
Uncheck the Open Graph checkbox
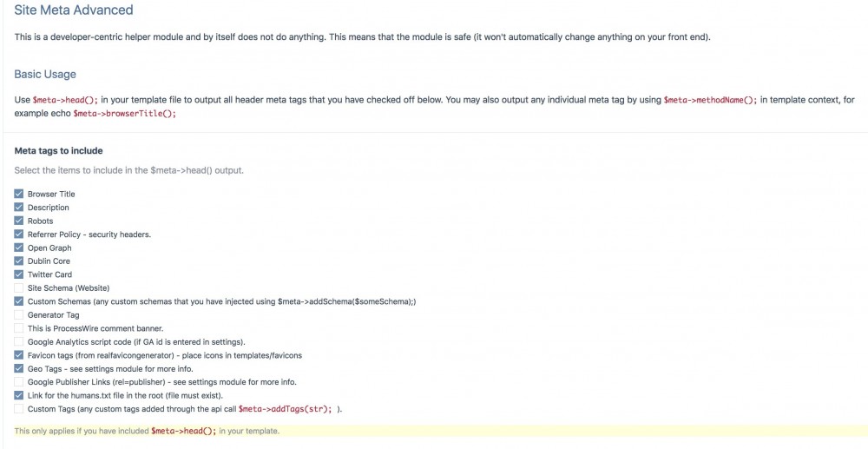coord(19,248)
